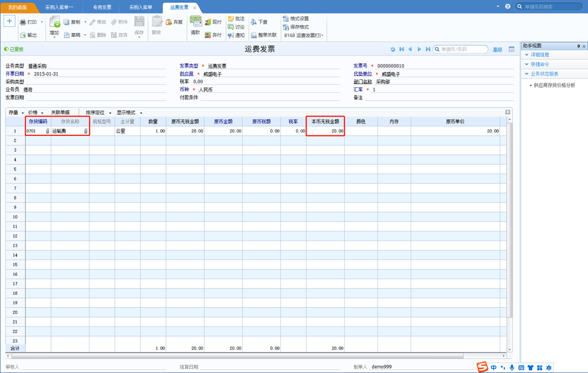Click the 草稿 draft button
The image size is (588, 373).
click(x=72, y=35)
